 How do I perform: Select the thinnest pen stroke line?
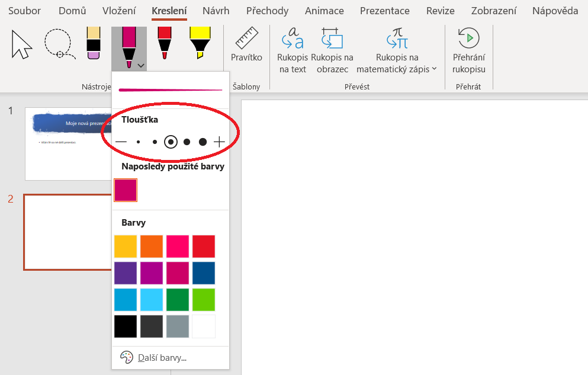[x=121, y=141]
